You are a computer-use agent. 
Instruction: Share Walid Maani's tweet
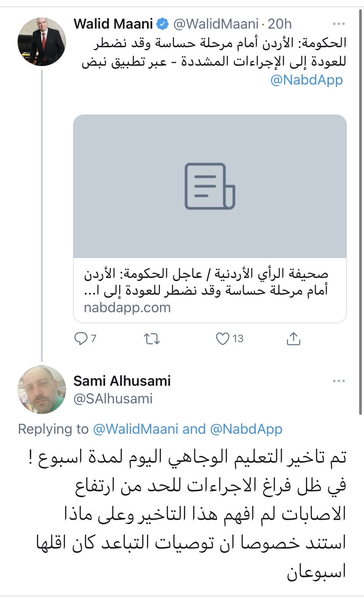(x=293, y=339)
